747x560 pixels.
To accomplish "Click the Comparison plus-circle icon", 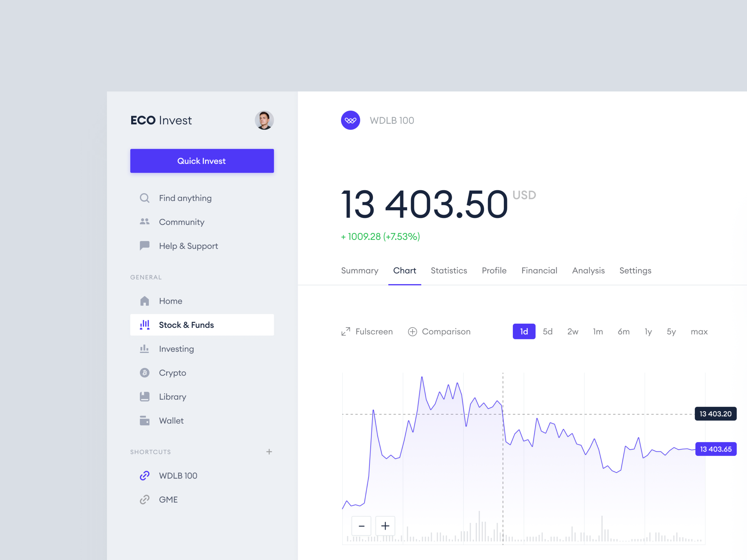I will pyautogui.click(x=413, y=332).
